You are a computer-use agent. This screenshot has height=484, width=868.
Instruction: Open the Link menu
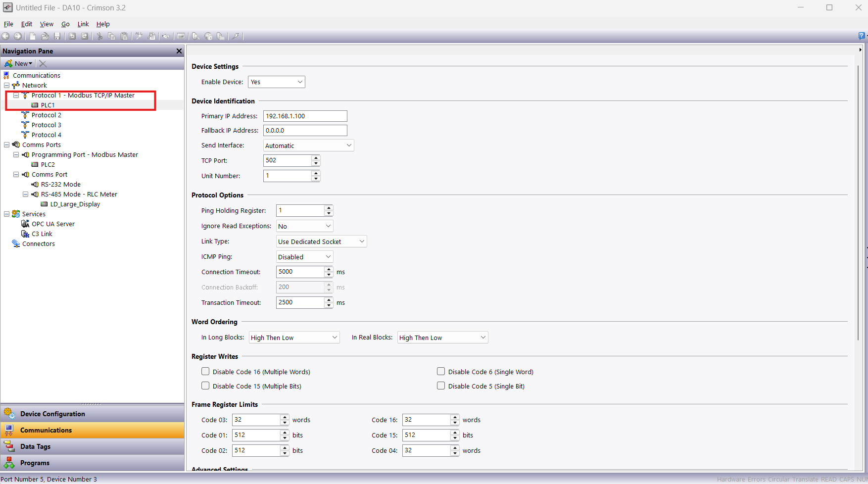pos(83,24)
